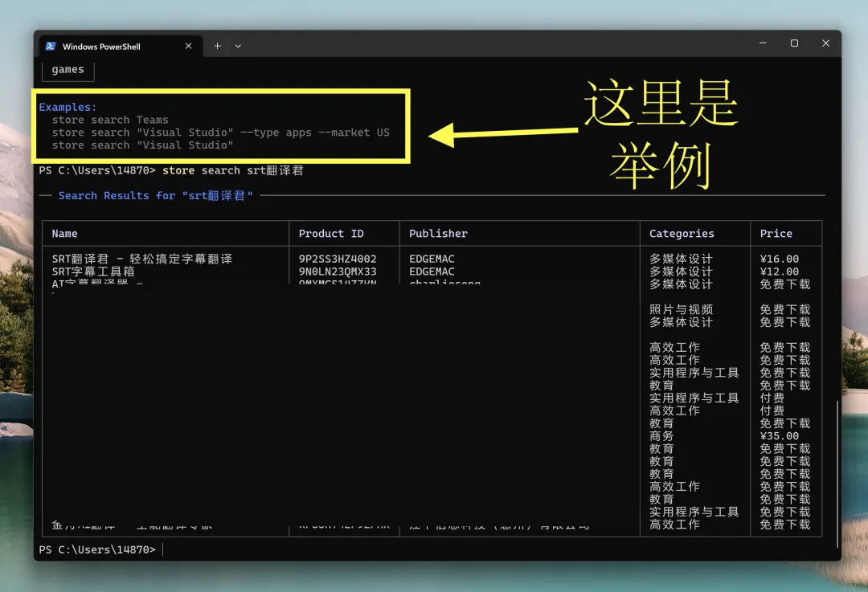Click 'SRT翻译君 - 轻松搞定字幕翻译' row name
The height and width of the screenshot is (592, 868).
[141, 259]
